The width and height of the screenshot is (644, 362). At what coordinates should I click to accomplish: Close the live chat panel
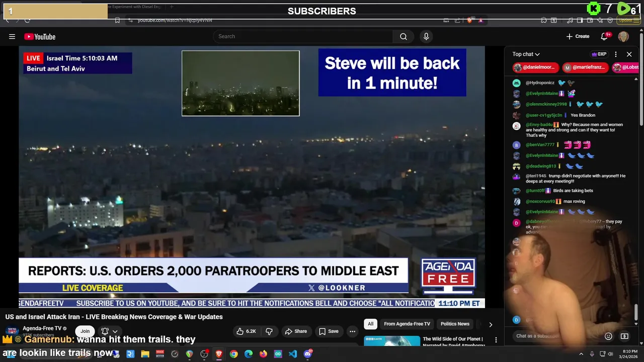coord(629,54)
